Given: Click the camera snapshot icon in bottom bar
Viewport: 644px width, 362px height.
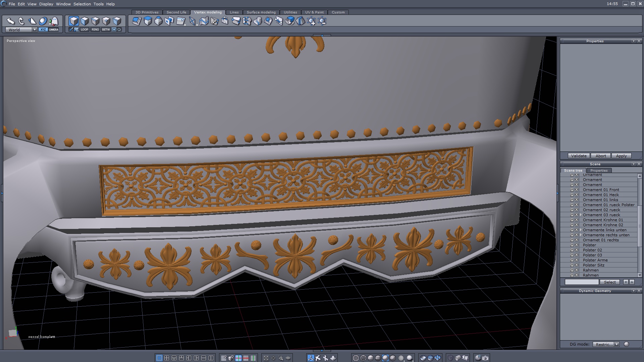Looking at the screenshot, I should click(x=485, y=358).
